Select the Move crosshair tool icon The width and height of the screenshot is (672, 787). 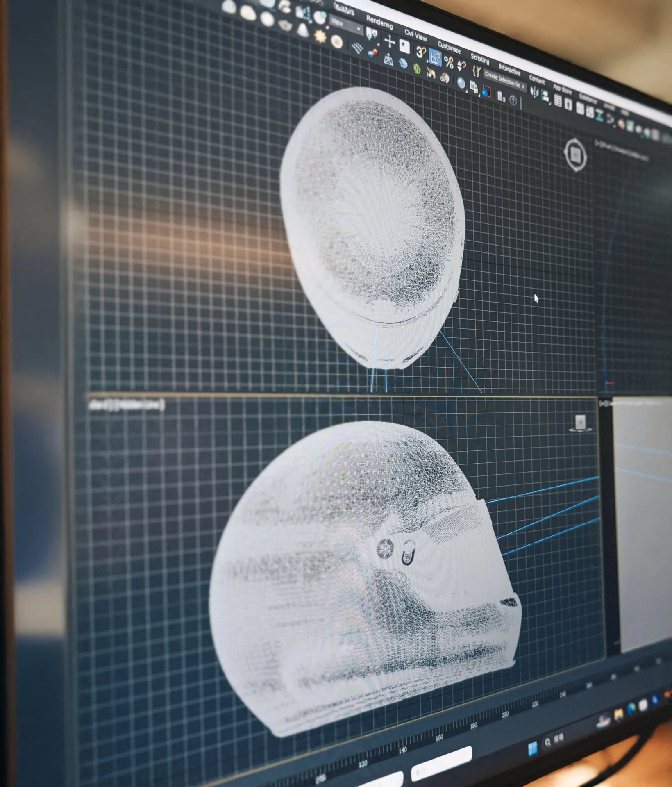[390, 41]
